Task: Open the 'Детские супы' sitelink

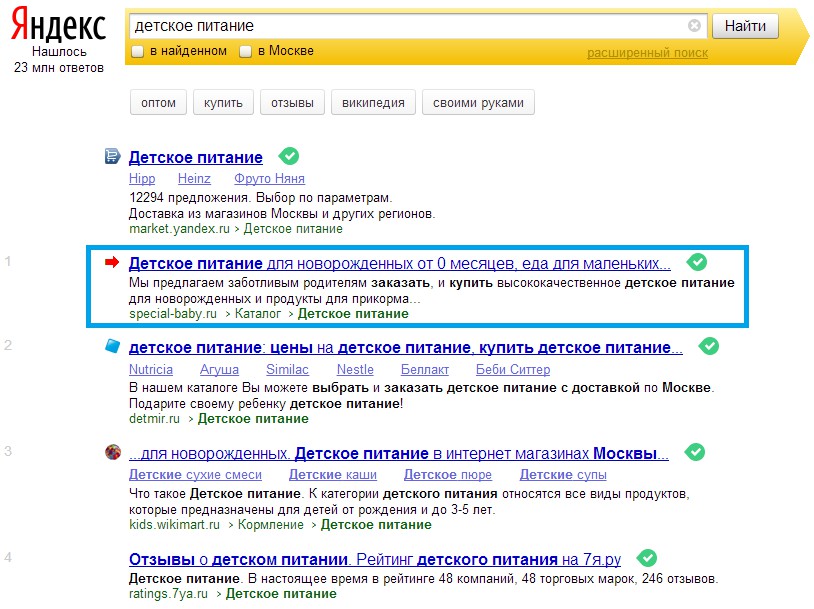Action: coord(563,475)
